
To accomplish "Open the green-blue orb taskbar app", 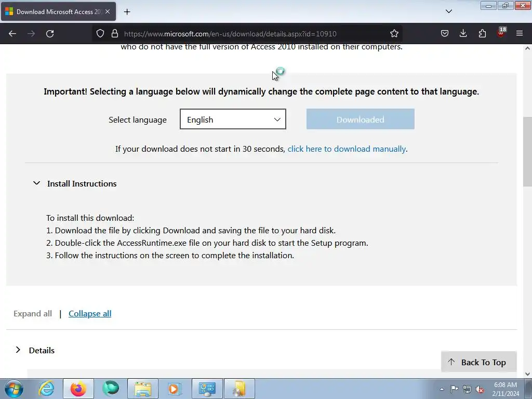I will click(x=111, y=389).
